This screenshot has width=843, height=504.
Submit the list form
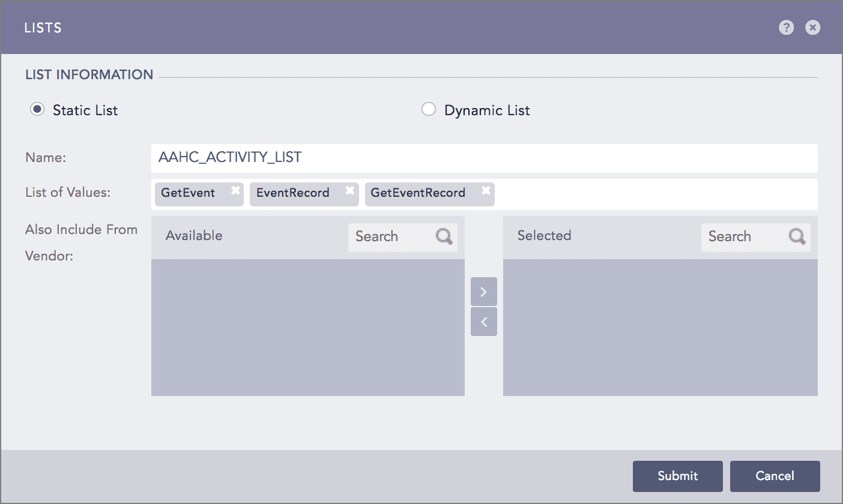tap(677, 476)
